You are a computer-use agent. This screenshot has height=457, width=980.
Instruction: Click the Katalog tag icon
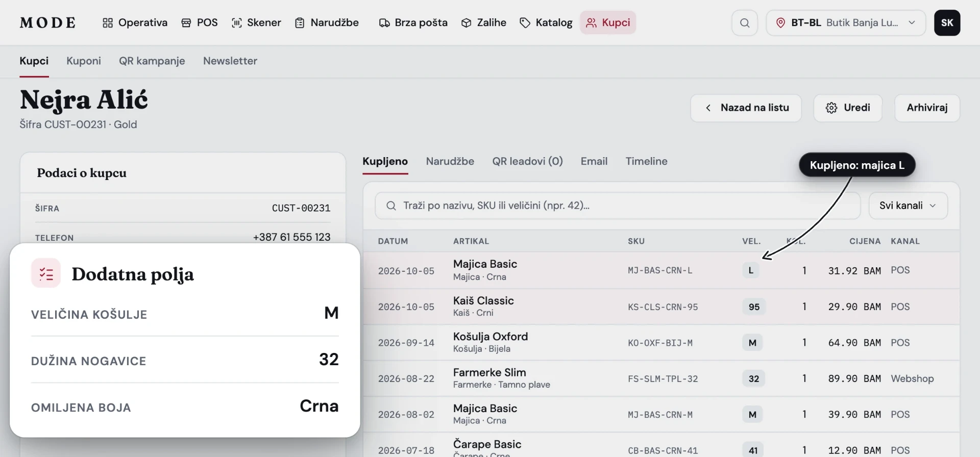tap(525, 23)
